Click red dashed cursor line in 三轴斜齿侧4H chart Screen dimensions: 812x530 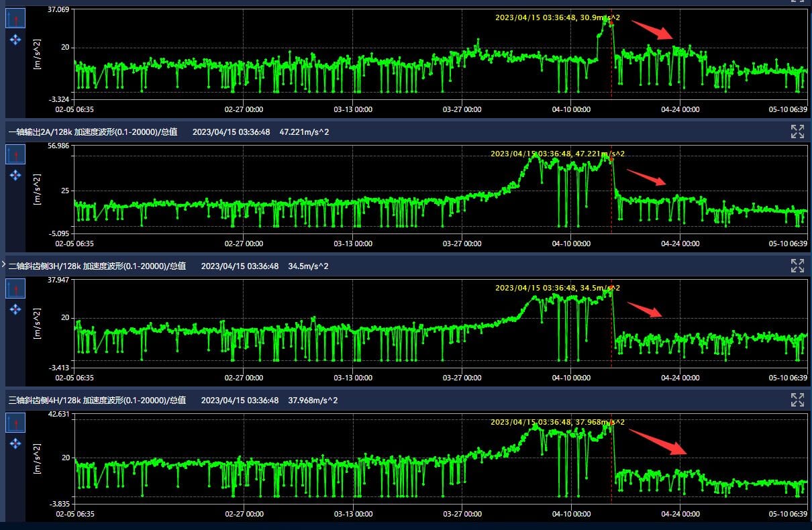[x=611, y=470]
